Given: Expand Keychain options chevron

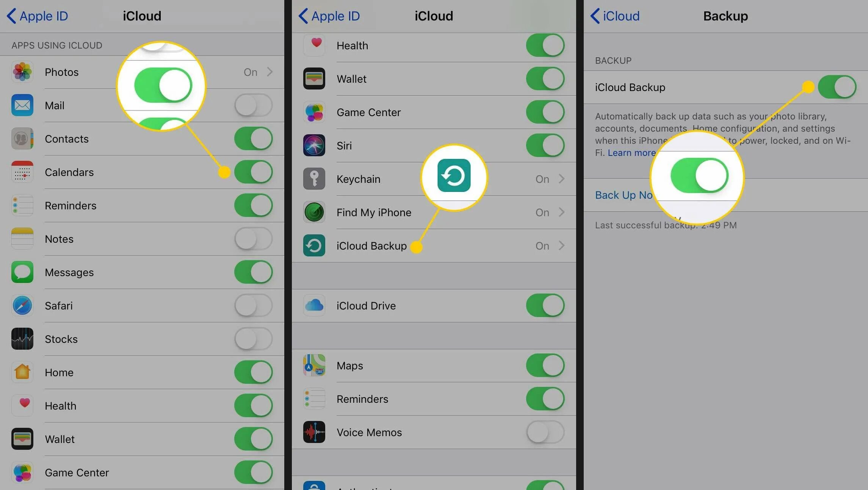Looking at the screenshot, I should pyautogui.click(x=561, y=179).
